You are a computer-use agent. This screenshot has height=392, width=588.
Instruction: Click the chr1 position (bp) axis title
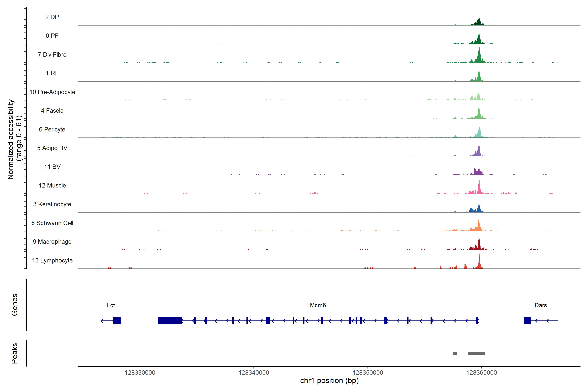(x=329, y=381)
